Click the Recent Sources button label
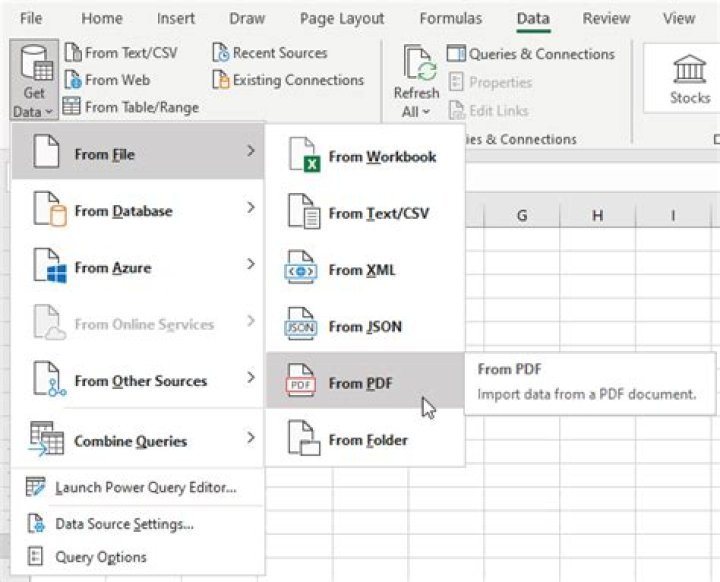Viewport: 720px width, 582px height. click(280, 53)
